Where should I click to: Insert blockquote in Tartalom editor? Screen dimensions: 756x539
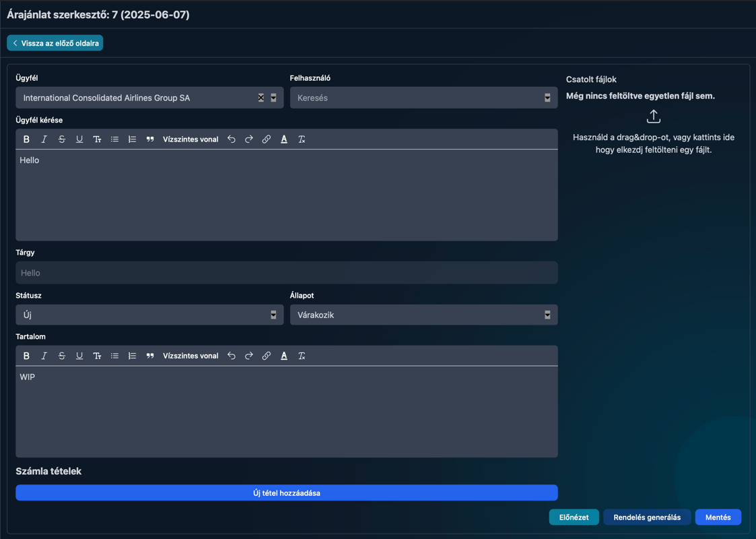[x=150, y=356]
